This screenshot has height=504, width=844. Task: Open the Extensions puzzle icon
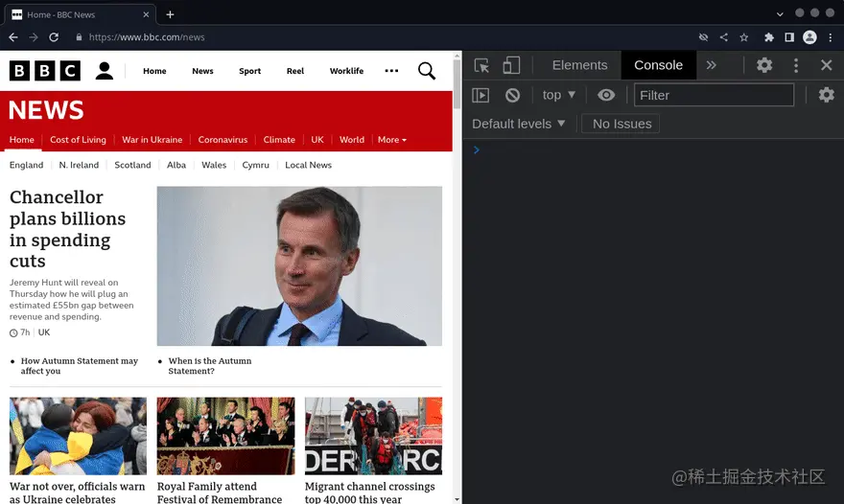pos(768,37)
